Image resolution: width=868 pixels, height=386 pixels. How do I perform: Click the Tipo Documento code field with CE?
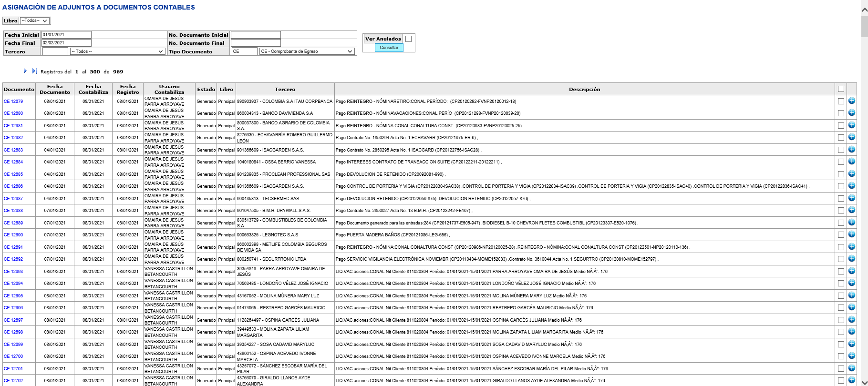click(x=245, y=51)
